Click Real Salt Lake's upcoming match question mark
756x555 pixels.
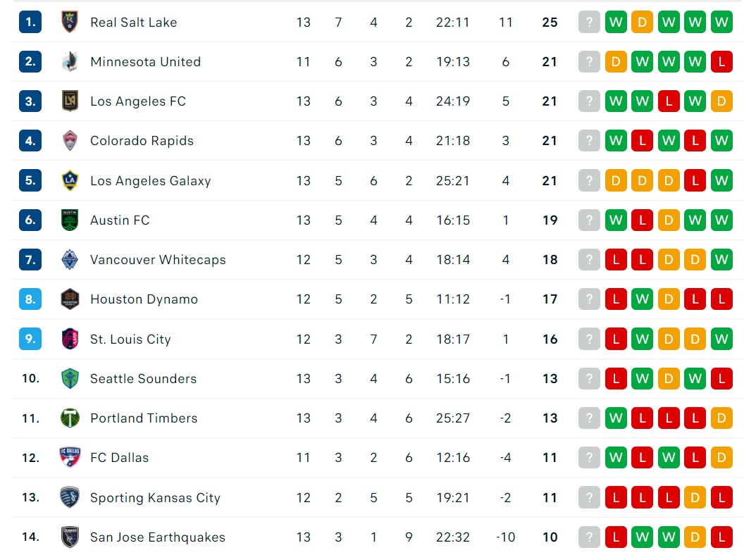click(589, 22)
